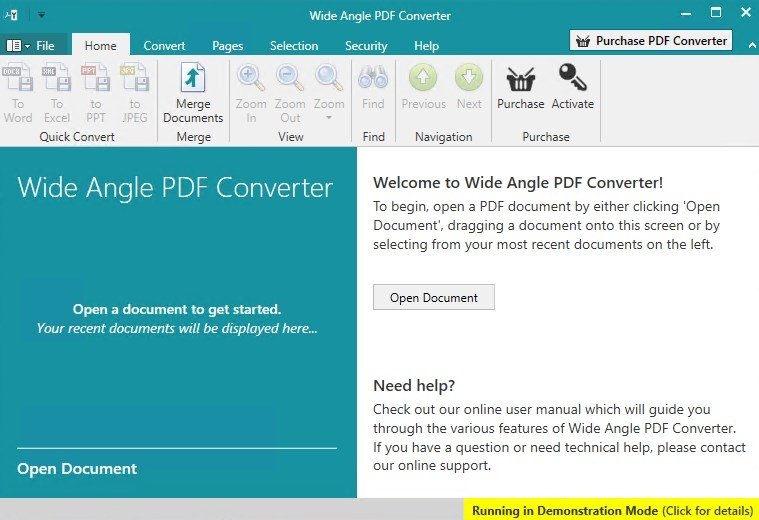Click Open Document link in teal sidebar
The width and height of the screenshot is (759, 520).
point(77,469)
